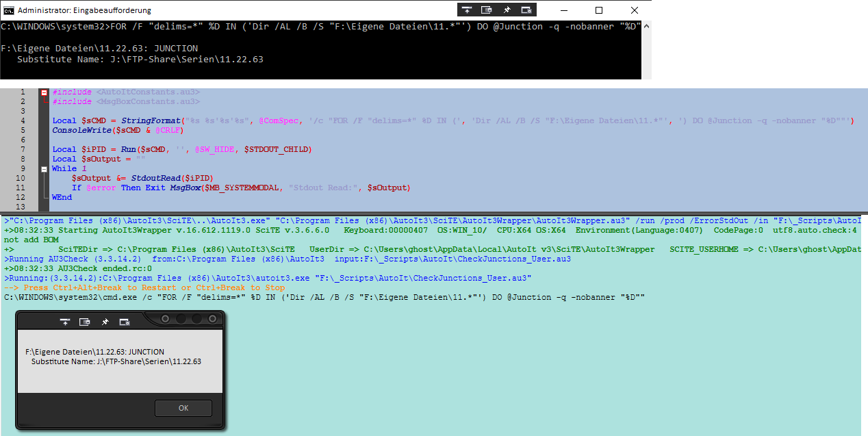Click rightmost extra icon in Eingabeaufforderung title bar
This screenshot has width=868, height=436.
pyautogui.click(x=526, y=10)
